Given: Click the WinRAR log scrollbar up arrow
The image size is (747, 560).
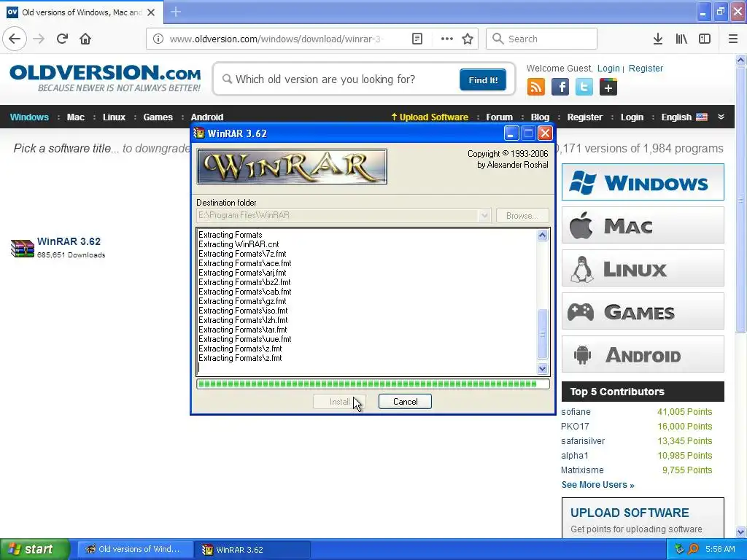Looking at the screenshot, I should pyautogui.click(x=542, y=236).
